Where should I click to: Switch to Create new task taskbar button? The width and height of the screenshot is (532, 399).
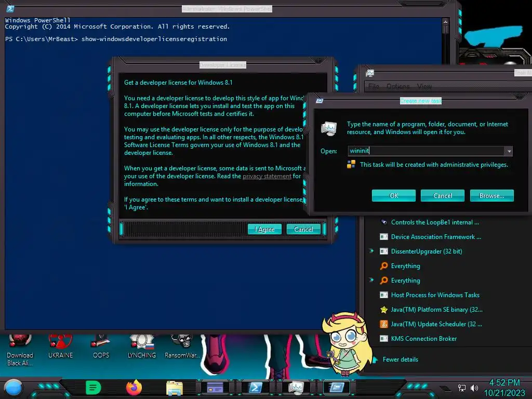click(x=337, y=387)
